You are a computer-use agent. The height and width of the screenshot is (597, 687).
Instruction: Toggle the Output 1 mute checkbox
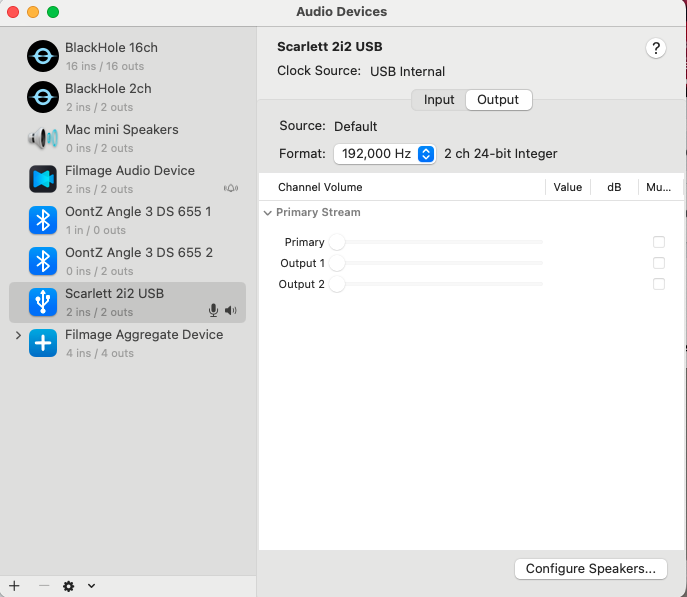[659, 263]
